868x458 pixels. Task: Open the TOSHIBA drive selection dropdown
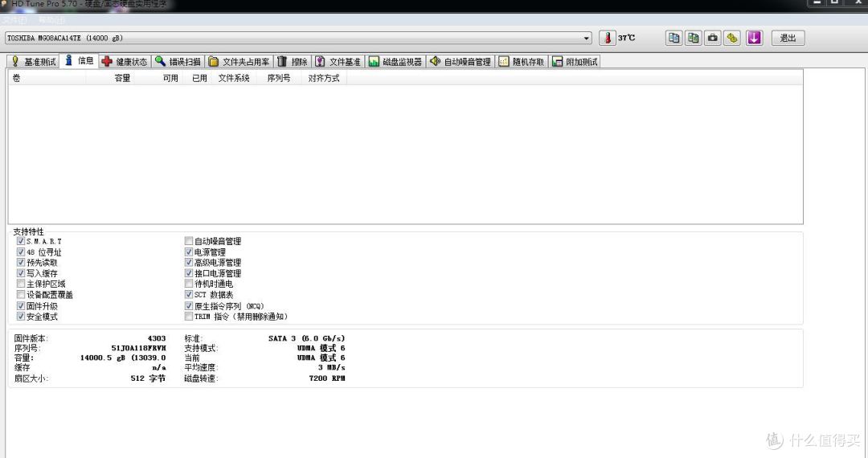click(x=587, y=38)
